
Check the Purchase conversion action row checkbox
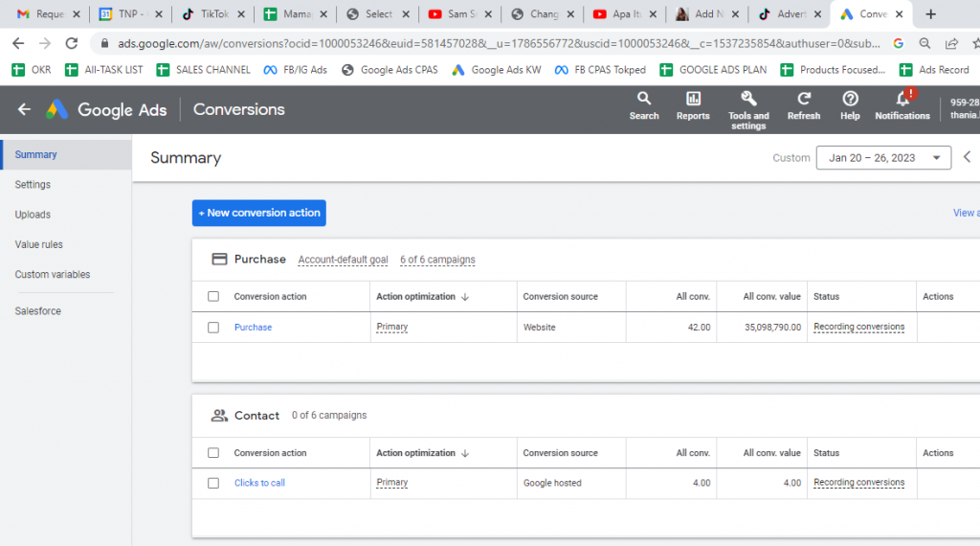click(213, 327)
